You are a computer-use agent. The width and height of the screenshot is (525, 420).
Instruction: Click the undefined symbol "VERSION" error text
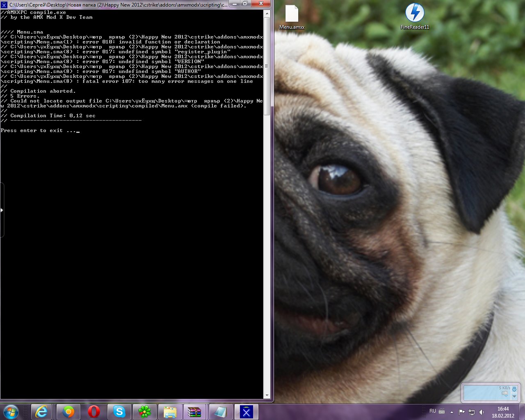tap(161, 62)
